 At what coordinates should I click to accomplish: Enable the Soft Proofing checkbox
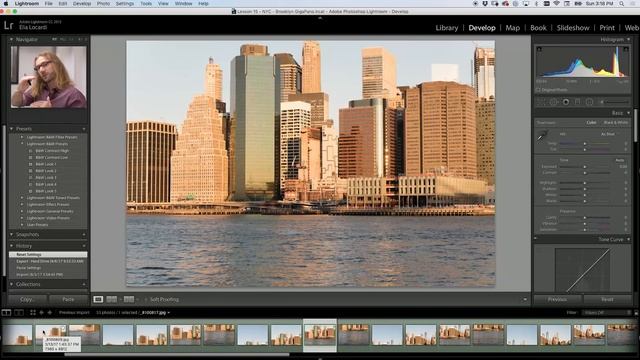(146, 300)
